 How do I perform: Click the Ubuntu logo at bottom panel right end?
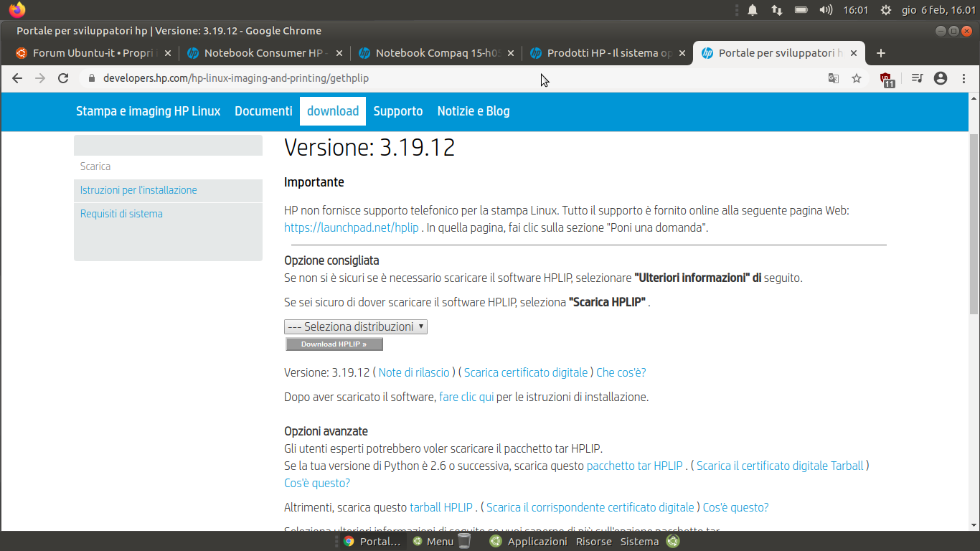click(x=672, y=542)
